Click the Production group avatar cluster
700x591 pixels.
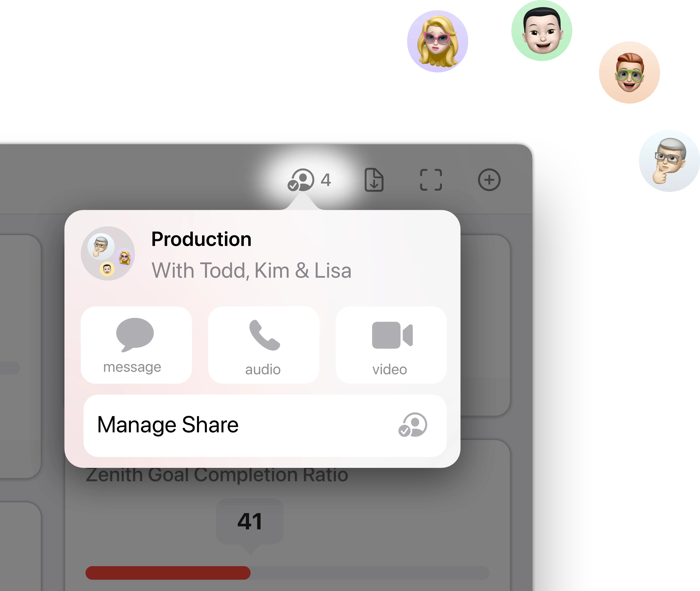pyautogui.click(x=108, y=253)
